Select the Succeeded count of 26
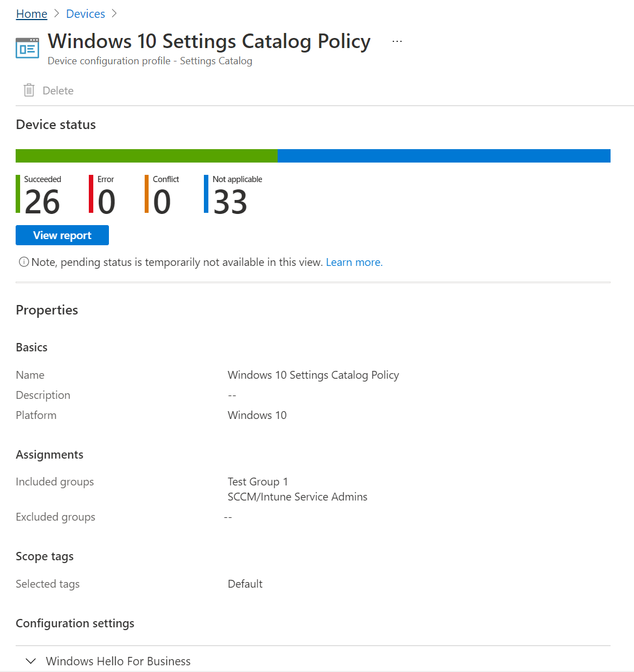The width and height of the screenshot is (634, 672). [42, 202]
